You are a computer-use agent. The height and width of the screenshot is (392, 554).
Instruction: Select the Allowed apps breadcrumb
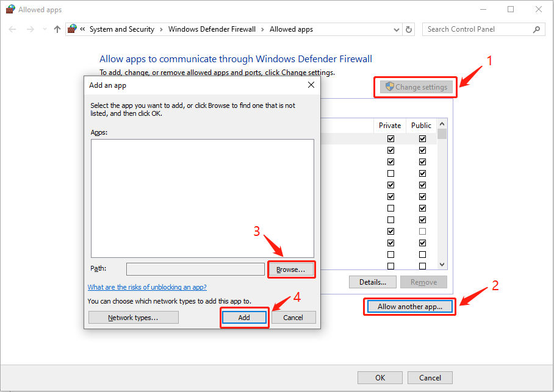[291, 29]
